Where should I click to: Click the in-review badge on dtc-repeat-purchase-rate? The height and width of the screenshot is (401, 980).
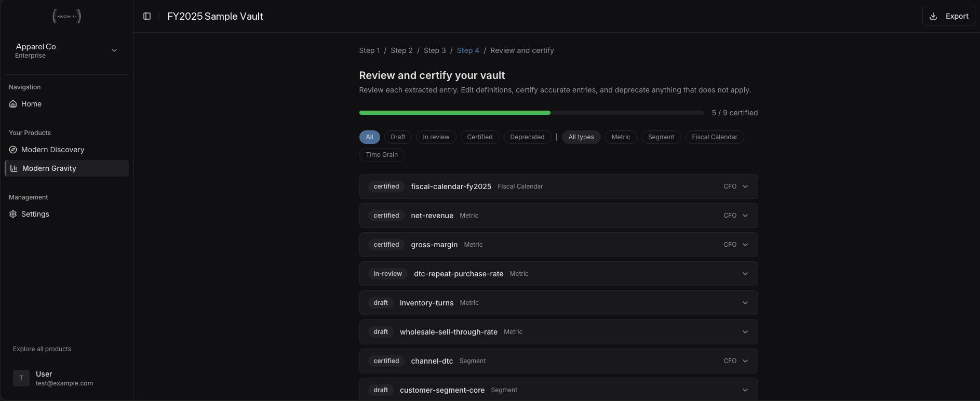coord(388,274)
